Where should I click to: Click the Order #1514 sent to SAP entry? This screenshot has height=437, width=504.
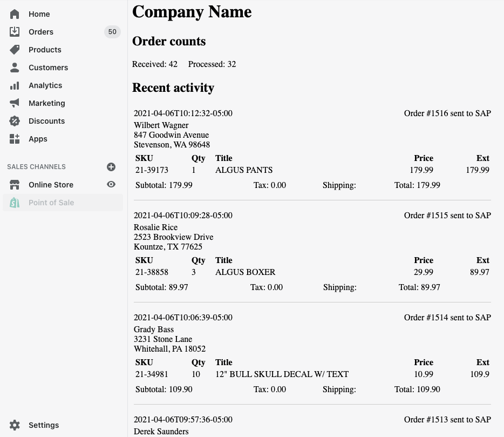click(x=447, y=318)
